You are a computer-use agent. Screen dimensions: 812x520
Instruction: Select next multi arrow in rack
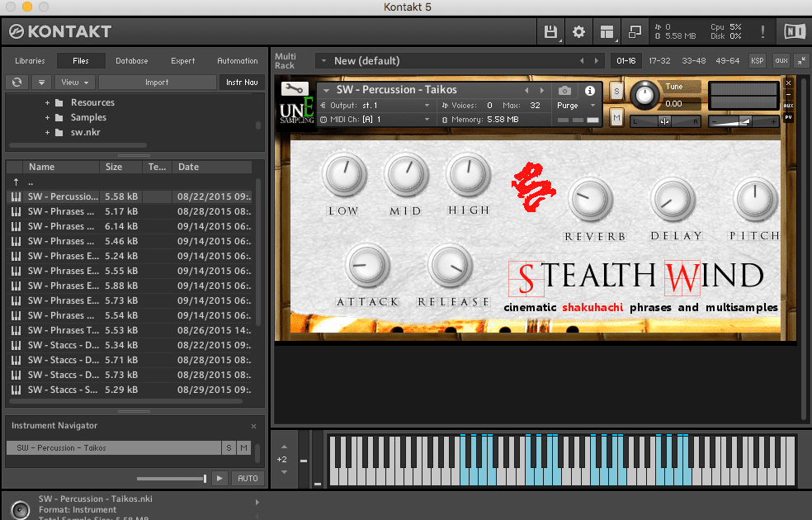coord(597,61)
